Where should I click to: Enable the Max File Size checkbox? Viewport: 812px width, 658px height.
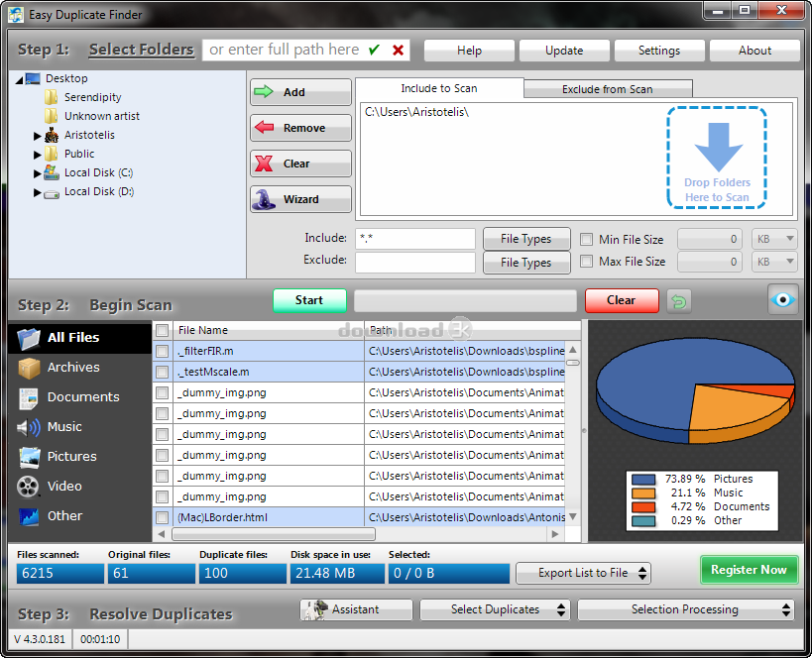(x=586, y=261)
